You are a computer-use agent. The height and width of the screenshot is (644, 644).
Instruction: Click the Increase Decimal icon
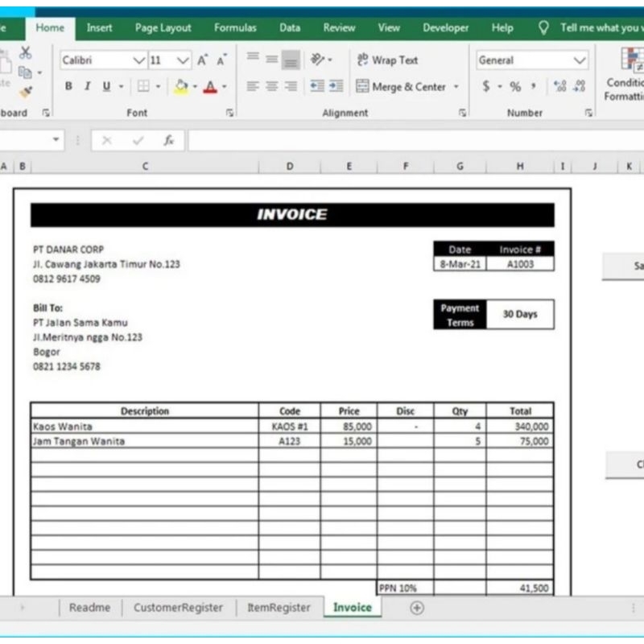[560, 86]
